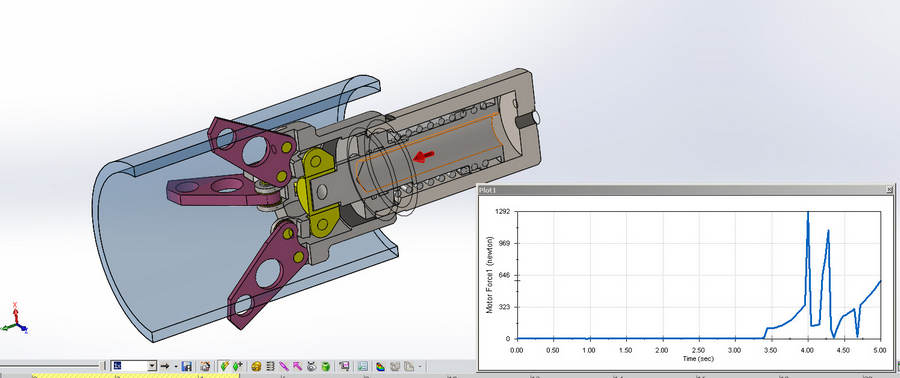Select the red motor arrow in model
Viewport: 900px width, 378px height.
424,156
